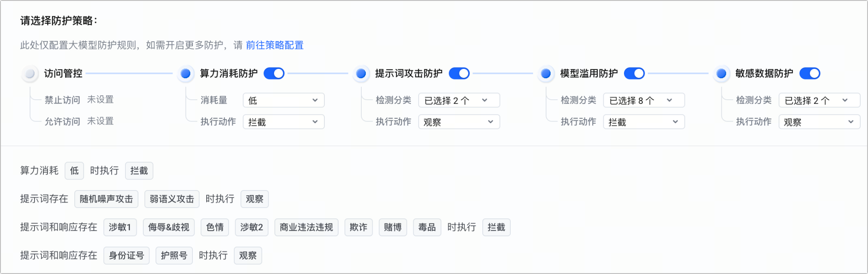
Task: Open 敏感数据防护 执行动作 dropdown showing 观察
Action: point(819,122)
